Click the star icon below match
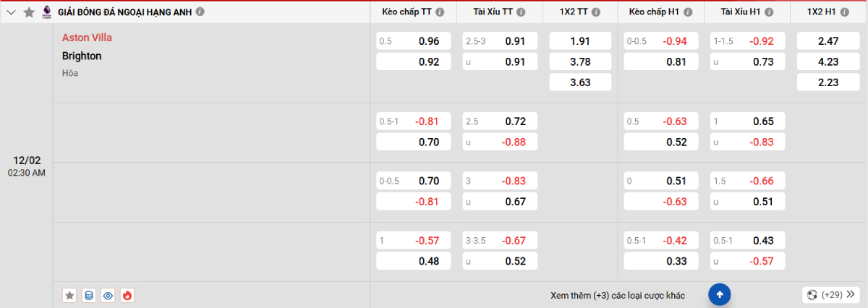Image resolution: width=868 pixels, height=308 pixels. pos(69,295)
